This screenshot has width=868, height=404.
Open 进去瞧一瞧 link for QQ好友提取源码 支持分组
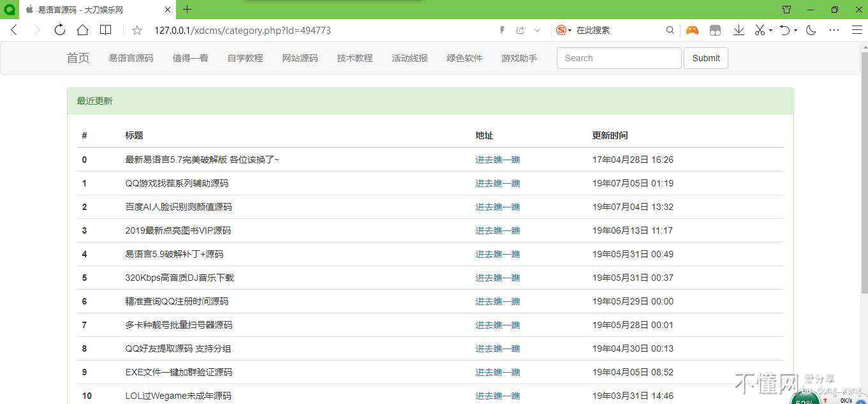tap(497, 348)
